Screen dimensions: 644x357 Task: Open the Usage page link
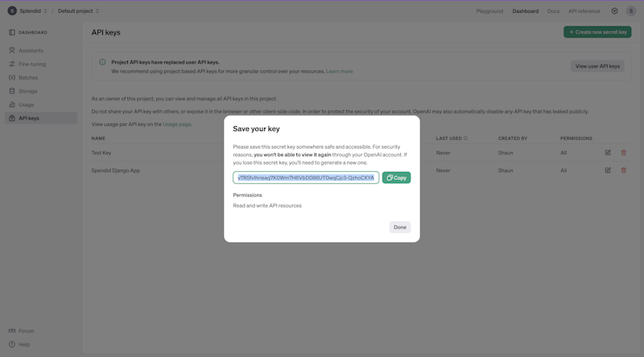click(x=177, y=125)
